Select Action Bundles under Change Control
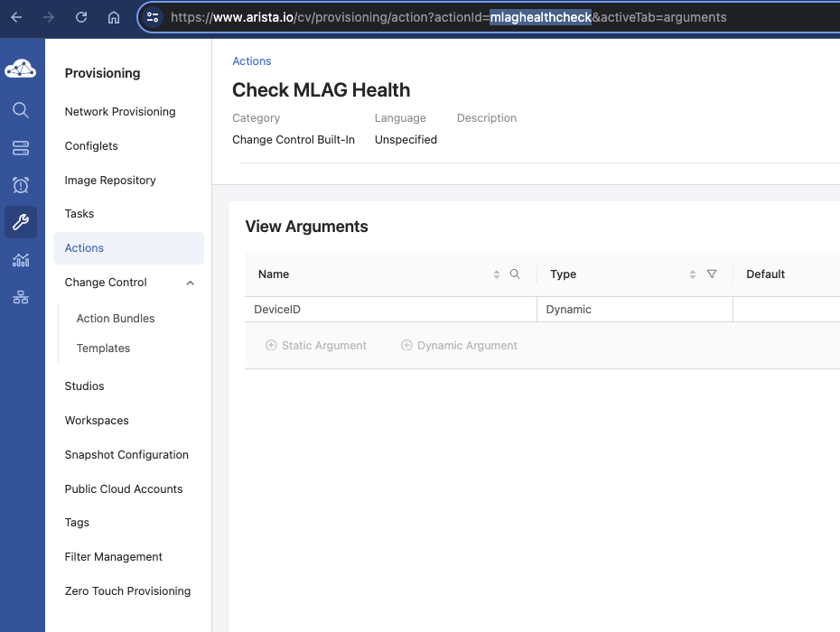This screenshot has width=840, height=632. tap(116, 318)
